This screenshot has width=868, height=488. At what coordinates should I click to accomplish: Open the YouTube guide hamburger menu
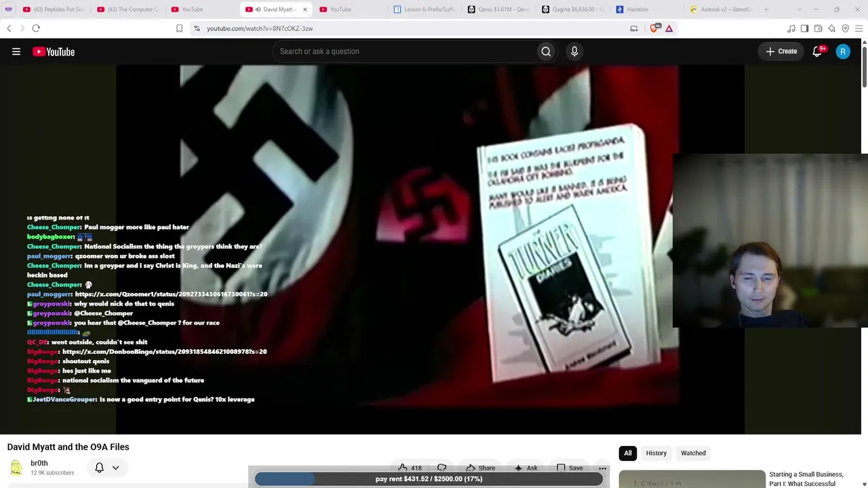point(16,52)
